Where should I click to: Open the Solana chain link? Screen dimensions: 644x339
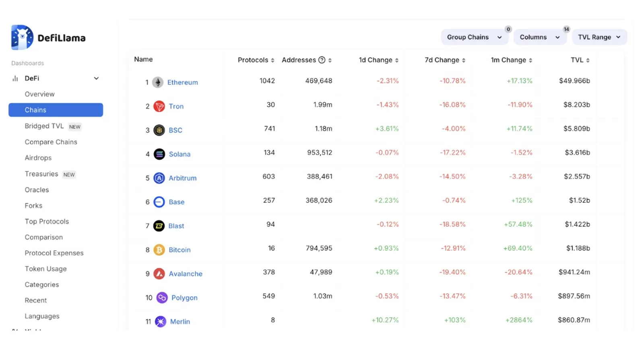180,154
